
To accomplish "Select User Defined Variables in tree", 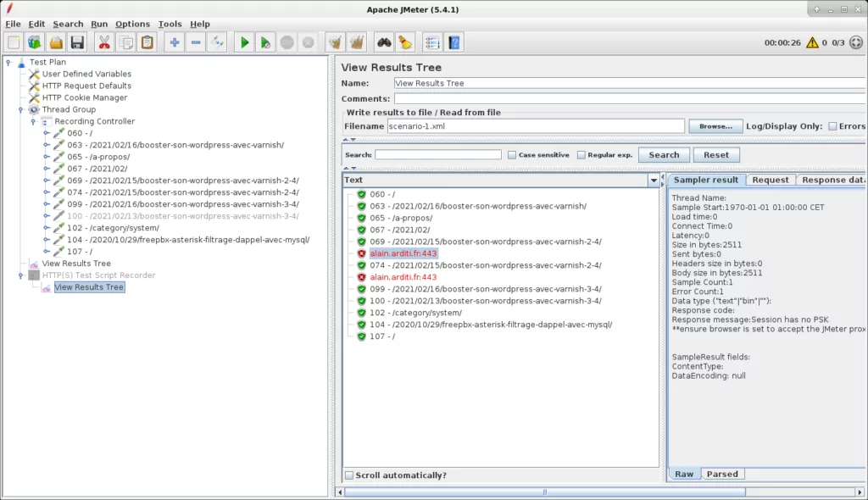I will [87, 74].
